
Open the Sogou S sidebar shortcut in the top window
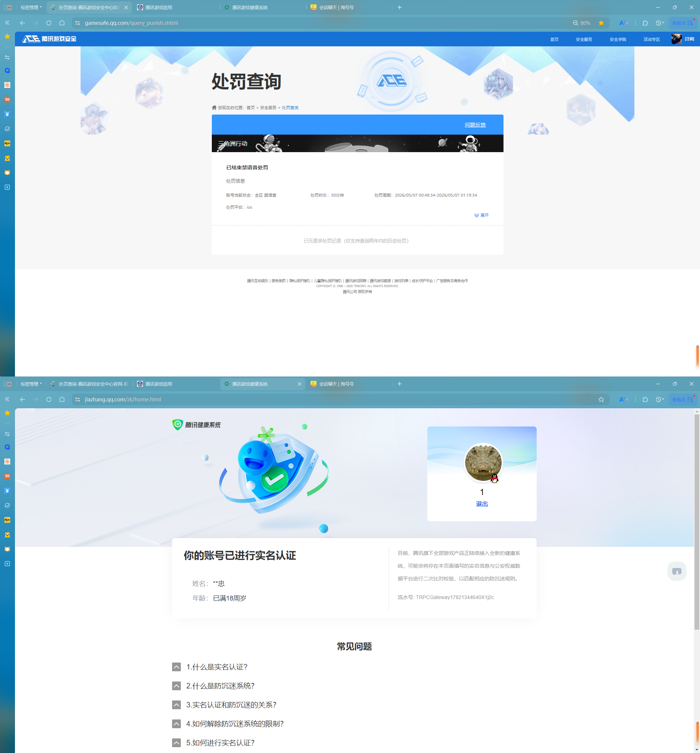tap(7, 85)
